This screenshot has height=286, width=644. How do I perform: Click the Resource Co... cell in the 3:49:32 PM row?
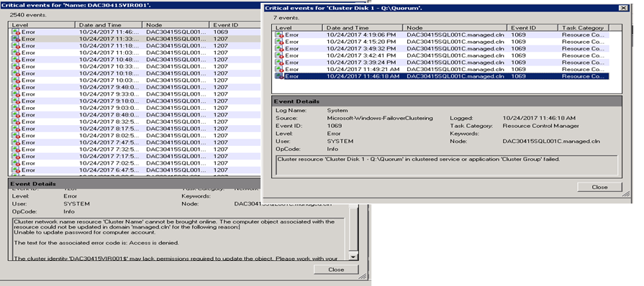584,49
